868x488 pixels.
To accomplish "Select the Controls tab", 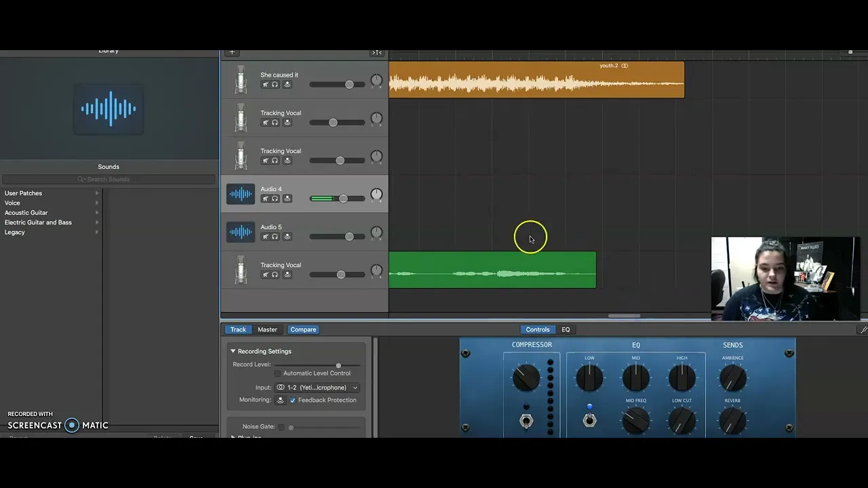I will click(538, 329).
